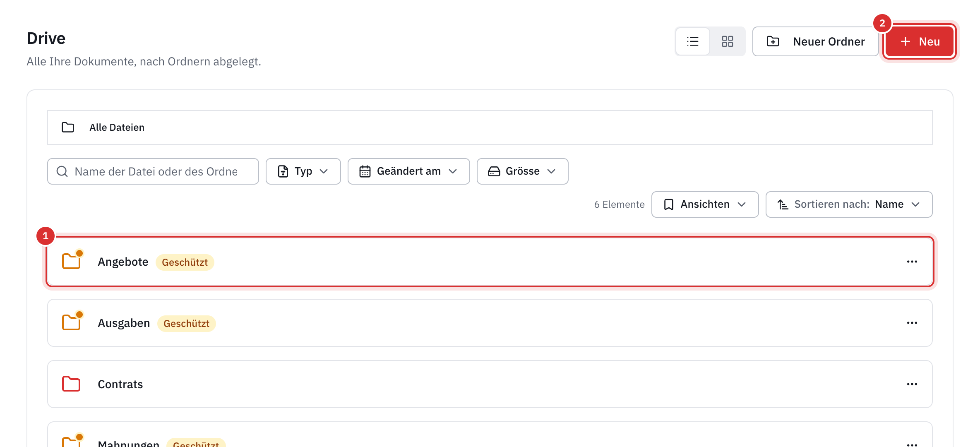Viewport: 980px width, 447px height.
Task: Click Geschützt badge on Angebote
Action: click(x=185, y=262)
